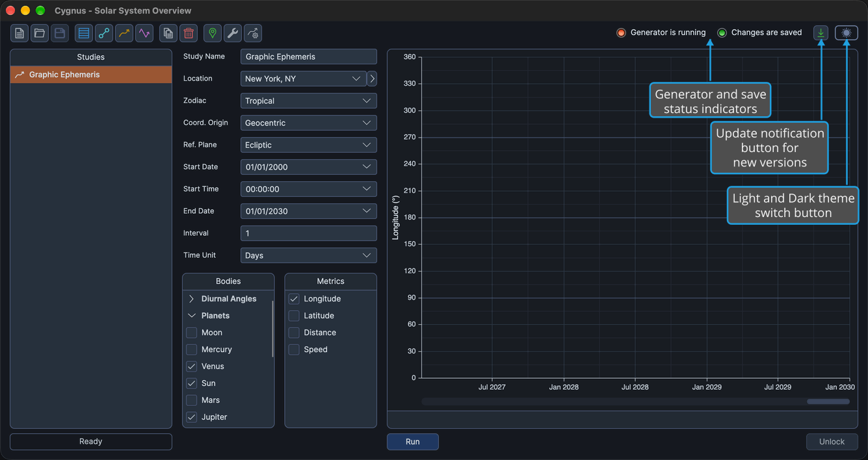Uncheck the Longitude metric

294,299
